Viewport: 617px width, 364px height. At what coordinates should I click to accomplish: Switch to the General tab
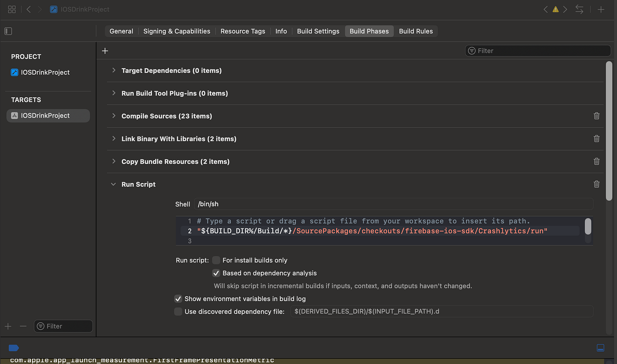coord(121,31)
